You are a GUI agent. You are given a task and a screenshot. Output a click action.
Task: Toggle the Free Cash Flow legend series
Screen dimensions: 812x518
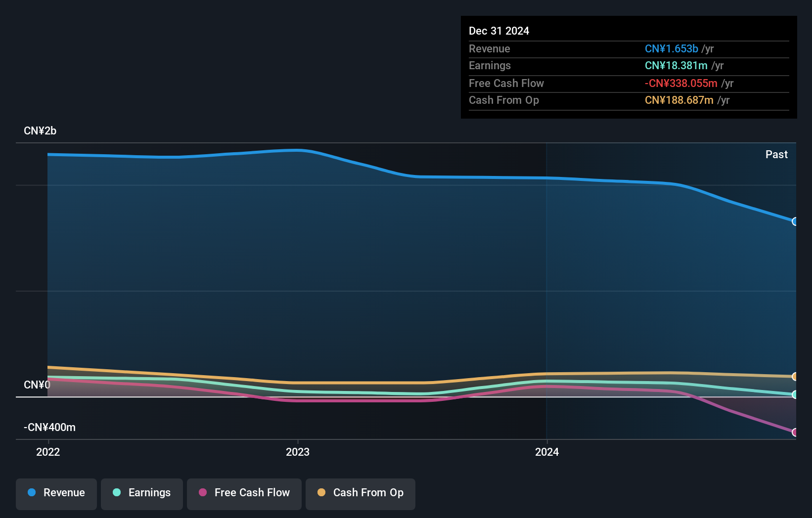pyautogui.click(x=244, y=494)
